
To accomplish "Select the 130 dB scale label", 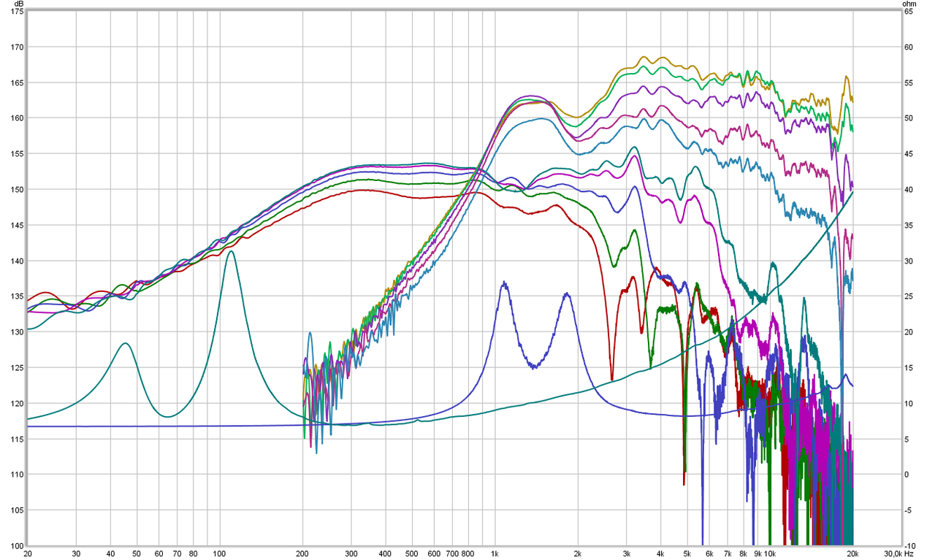I will pos(16,332).
